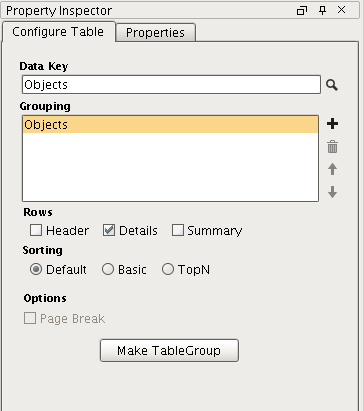This screenshot has height=411, width=364.
Task: Tick the Page Break checkbox
Action: 30,318
